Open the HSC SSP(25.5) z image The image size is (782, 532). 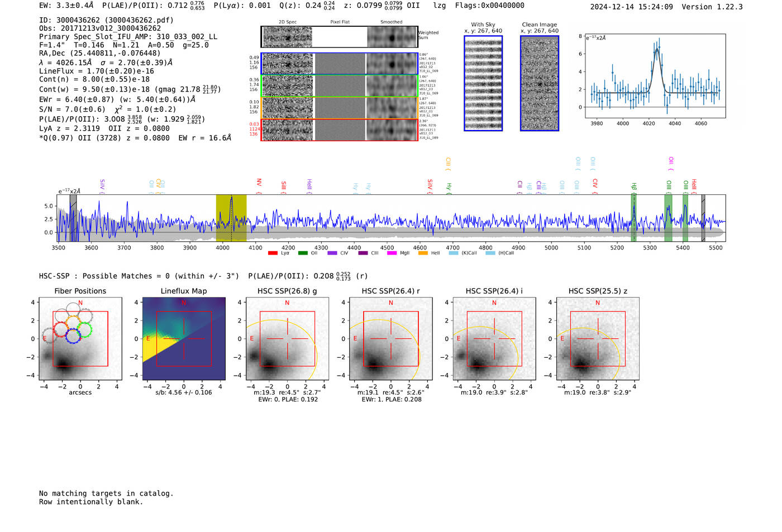598,339
